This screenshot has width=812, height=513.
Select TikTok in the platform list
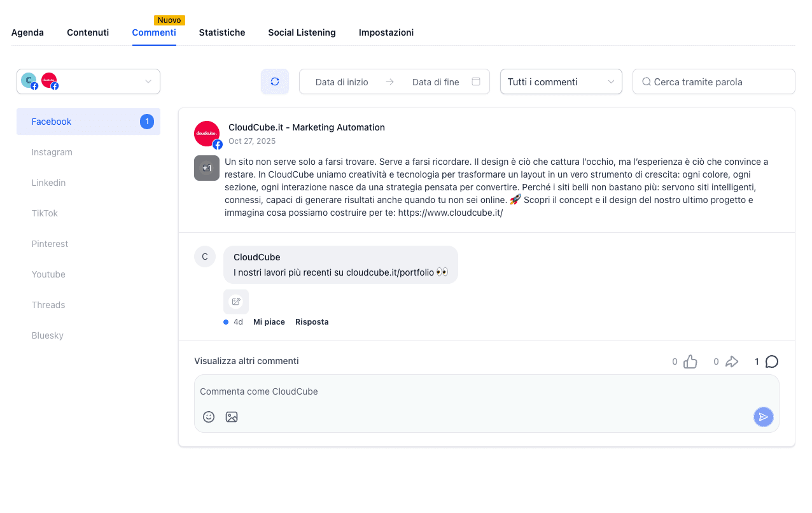point(88,213)
